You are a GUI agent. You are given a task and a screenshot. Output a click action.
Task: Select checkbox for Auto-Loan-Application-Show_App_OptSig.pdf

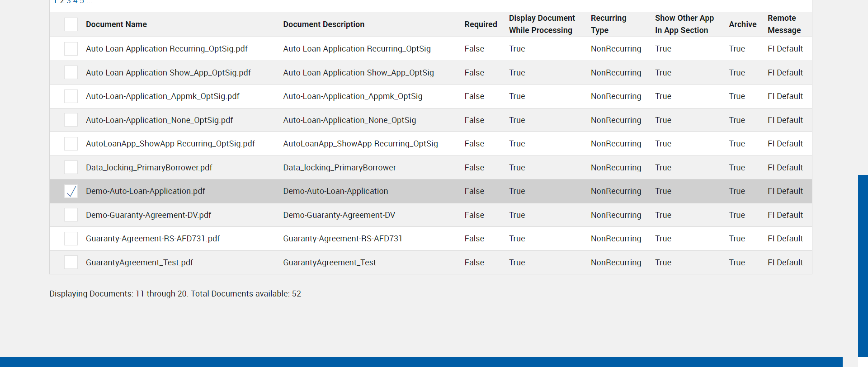(x=71, y=73)
